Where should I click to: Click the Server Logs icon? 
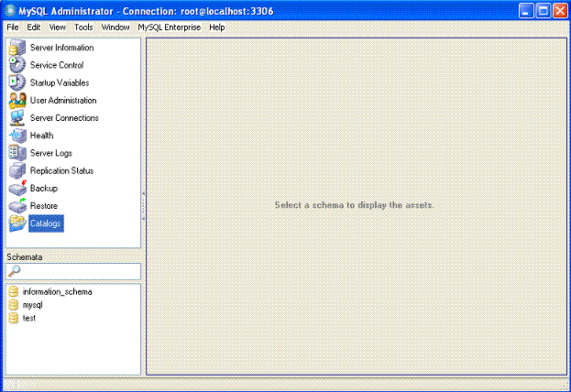17,153
